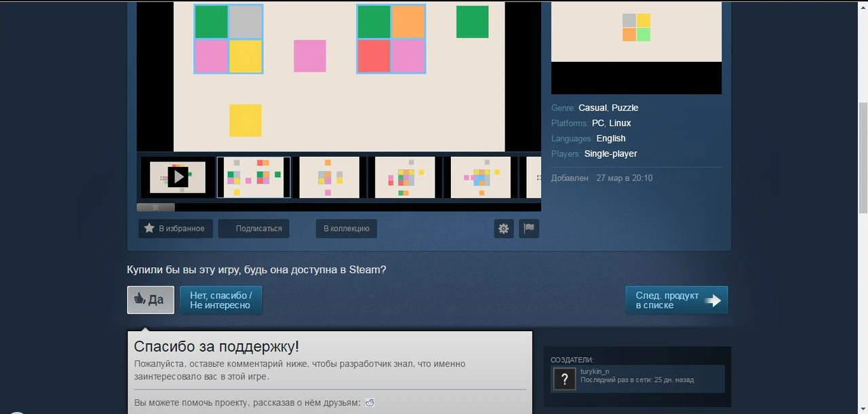The image size is (868, 414).
Task: Go to 'След. продукт в списке'
Action: click(677, 300)
